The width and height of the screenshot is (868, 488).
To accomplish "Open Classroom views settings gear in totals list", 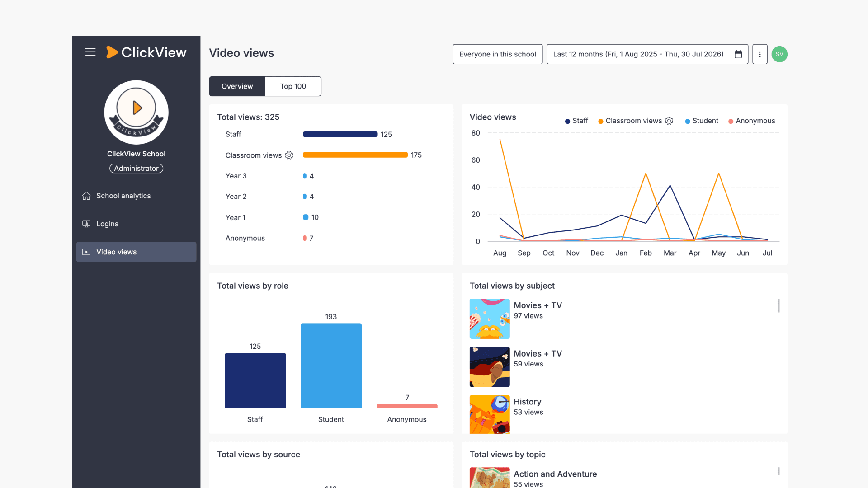I will point(289,155).
